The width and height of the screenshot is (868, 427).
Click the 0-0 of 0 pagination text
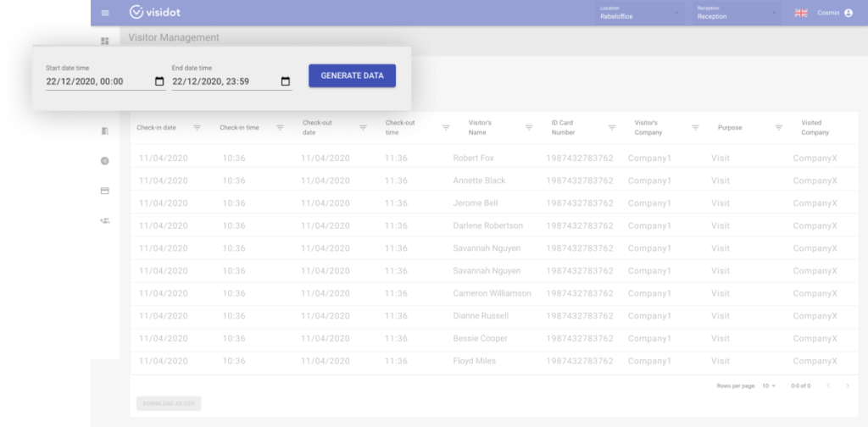tap(800, 385)
